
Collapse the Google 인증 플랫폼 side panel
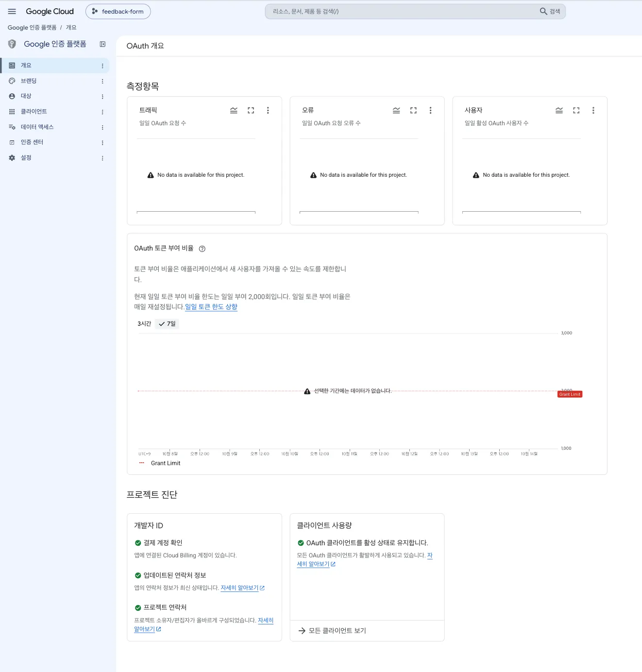click(102, 44)
